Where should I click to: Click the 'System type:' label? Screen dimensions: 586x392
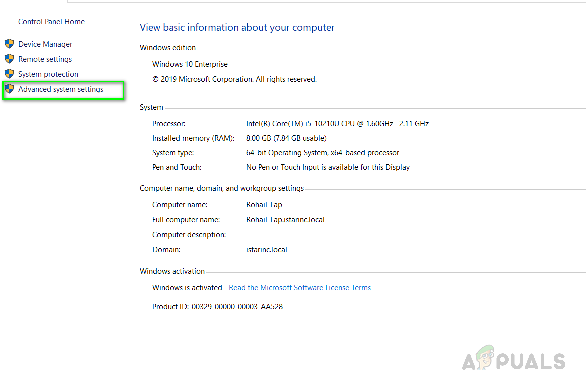click(173, 153)
